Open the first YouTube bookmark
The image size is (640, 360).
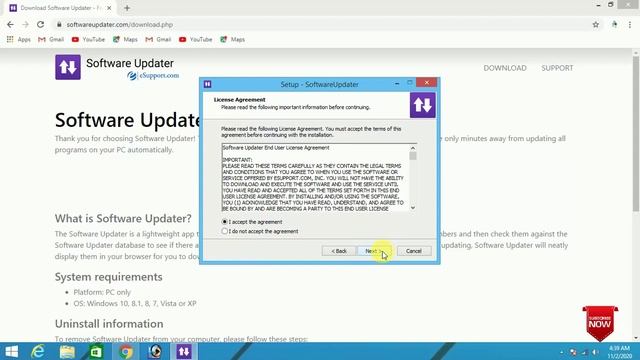pos(88,40)
